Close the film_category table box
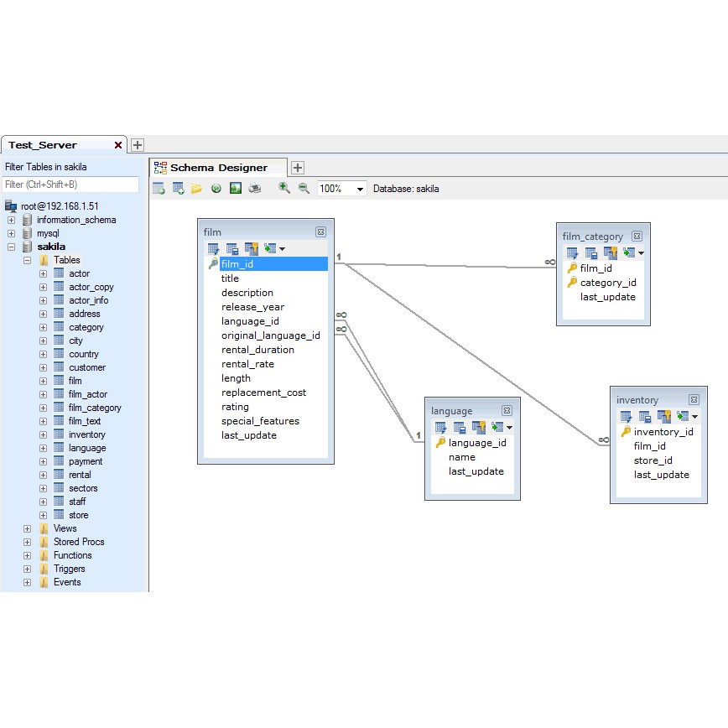Image resolution: width=728 pixels, height=728 pixels. 637,237
